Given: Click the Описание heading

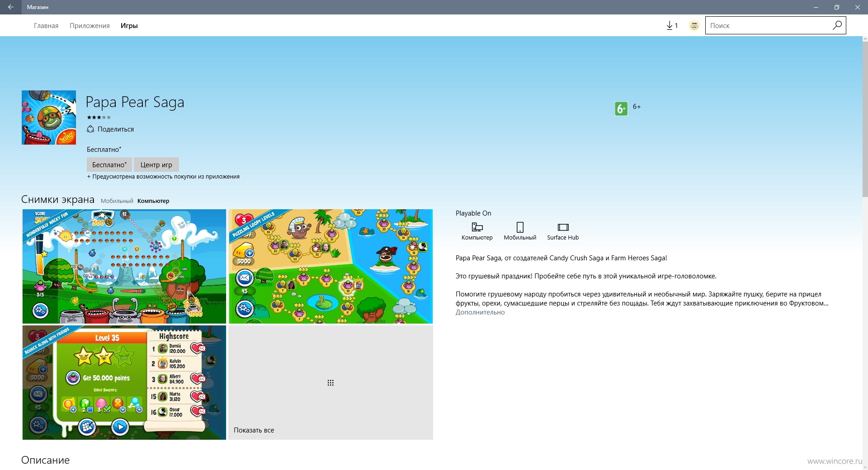Looking at the screenshot, I should (45, 460).
